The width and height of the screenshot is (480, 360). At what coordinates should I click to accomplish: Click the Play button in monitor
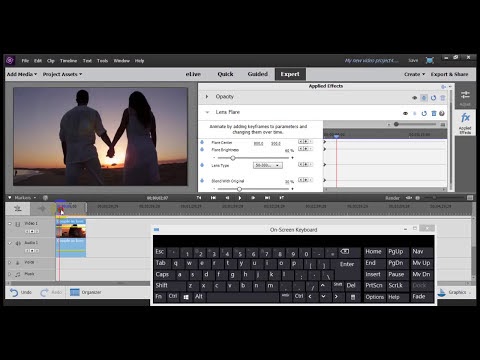[240, 198]
